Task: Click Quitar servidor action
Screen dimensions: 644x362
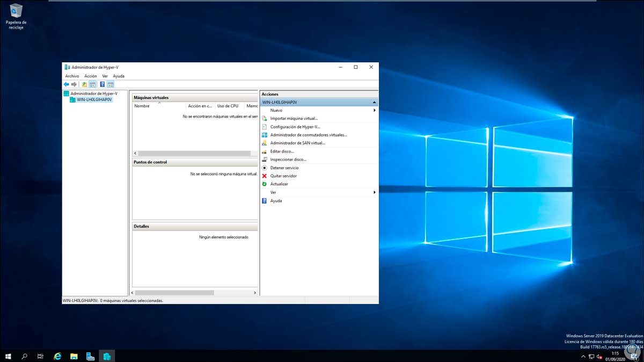Action: click(283, 176)
